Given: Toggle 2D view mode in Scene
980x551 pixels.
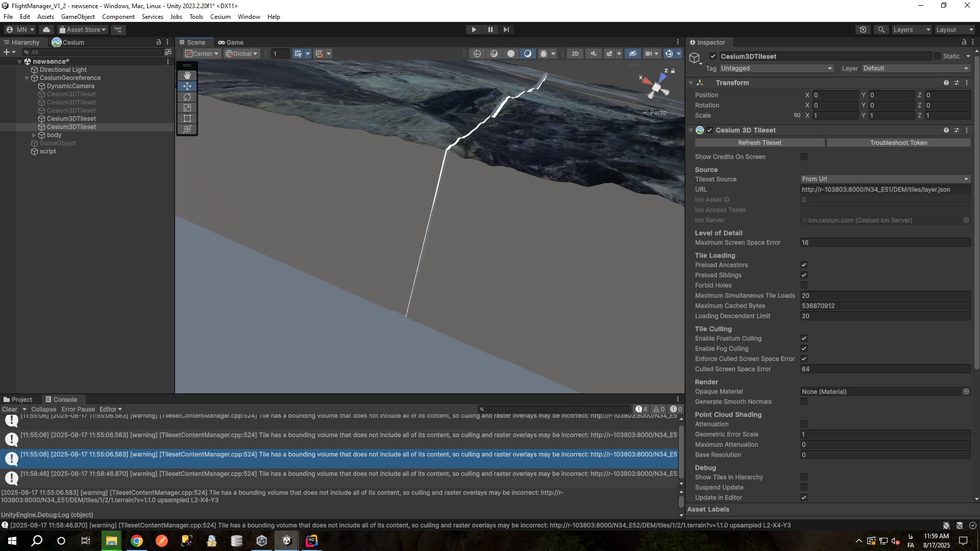Looking at the screenshot, I should (x=575, y=54).
